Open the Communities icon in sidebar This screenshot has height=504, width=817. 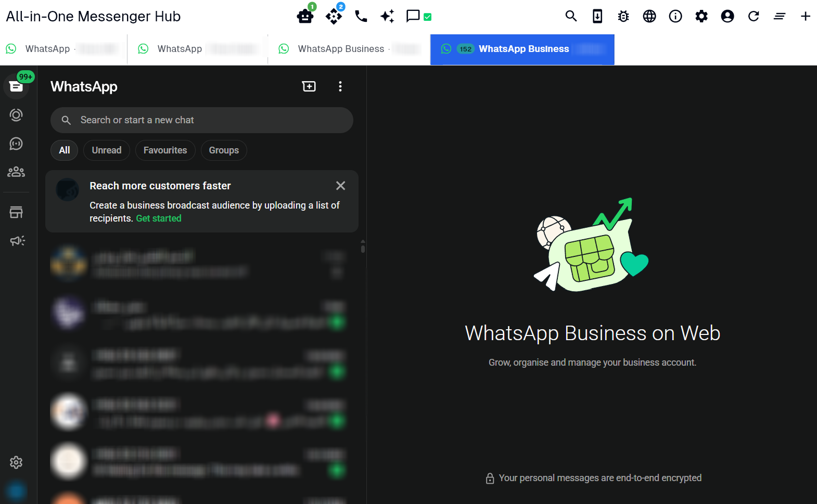(x=16, y=172)
